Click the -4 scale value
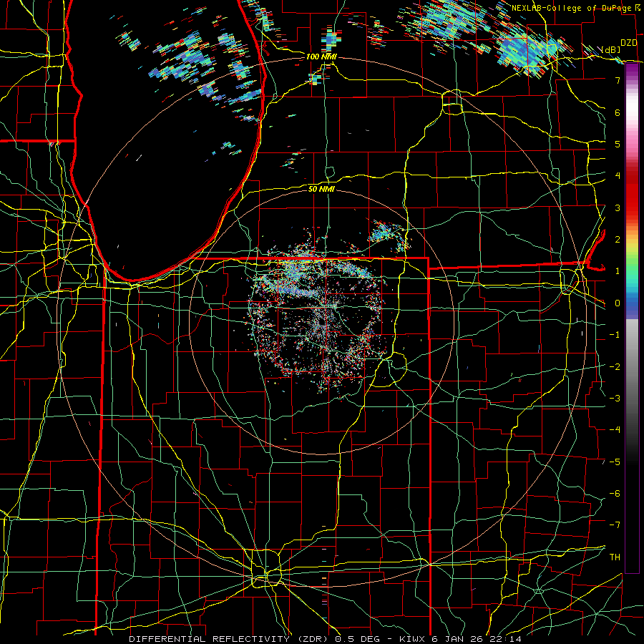Viewport: 644px width, 644px height. (x=615, y=430)
